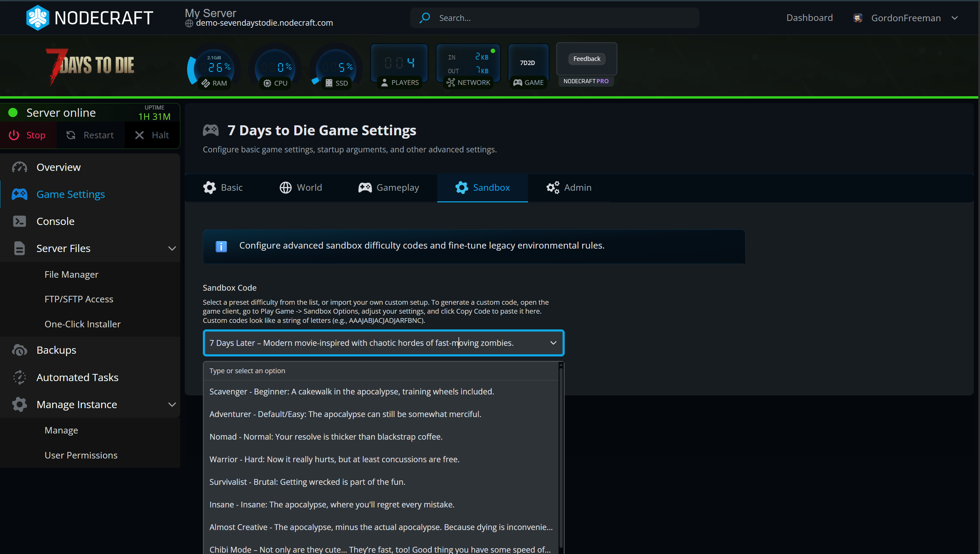Open the 7D2D Game widget
Image resolution: width=980 pixels, height=554 pixels.
[x=528, y=66]
